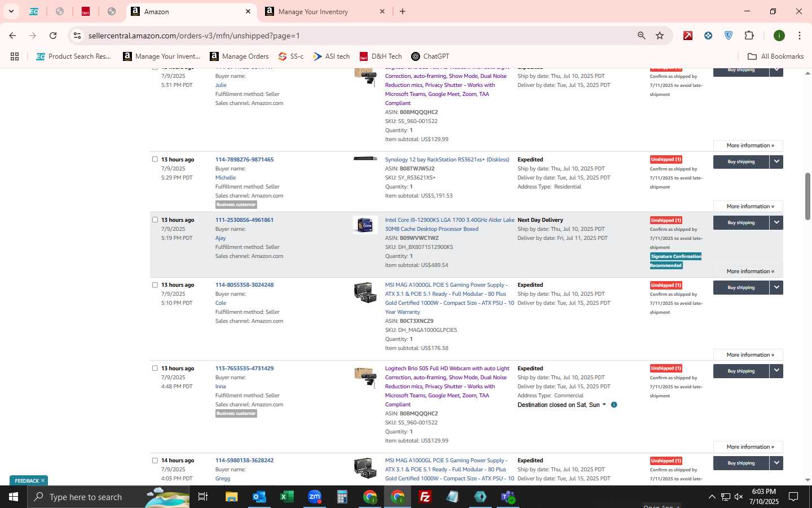Open D&H Tech bookmark
812x508 pixels.
pyautogui.click(x=381, y=56)
